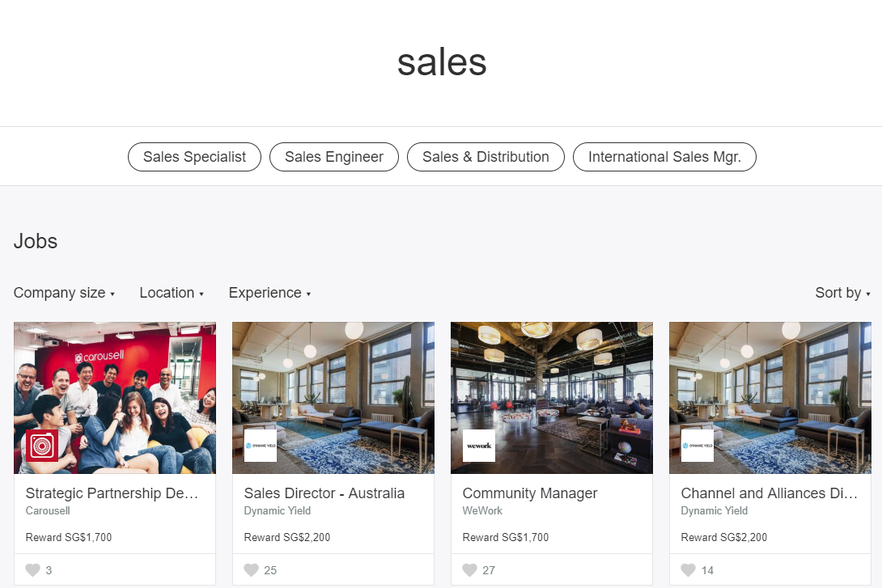Viewport: 882px width, 588px height.
Task: Choose the Sales & Distribution tag
Action: pyautogui.click(x=486, y=157)
